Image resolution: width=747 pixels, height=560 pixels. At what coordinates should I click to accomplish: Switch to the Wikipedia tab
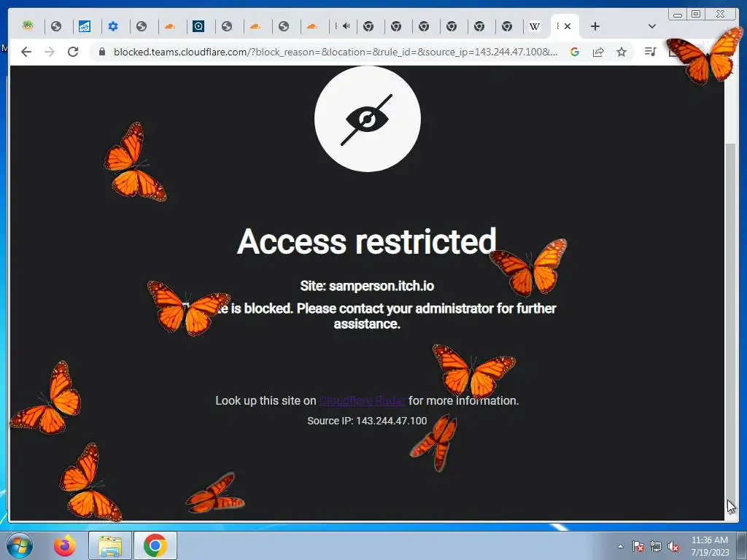(x=535, y=26)
